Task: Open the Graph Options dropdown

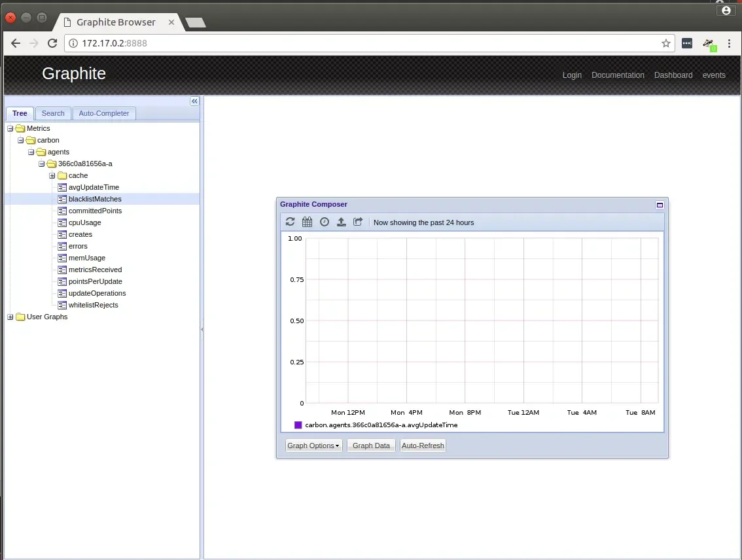Action: 313,446
